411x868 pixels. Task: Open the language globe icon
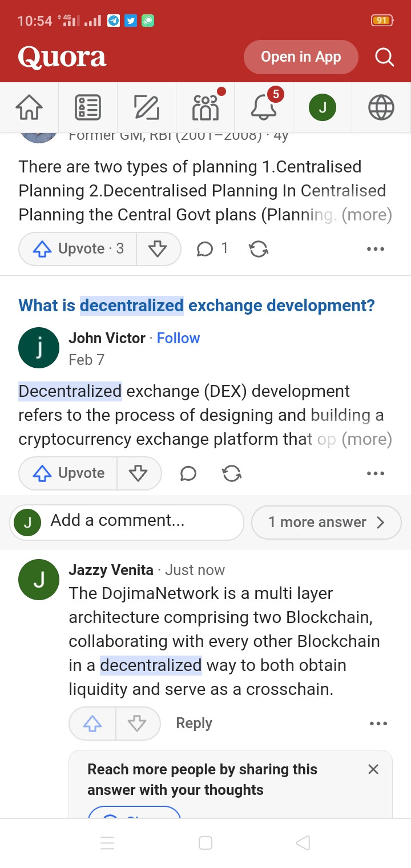pos(381,107)
